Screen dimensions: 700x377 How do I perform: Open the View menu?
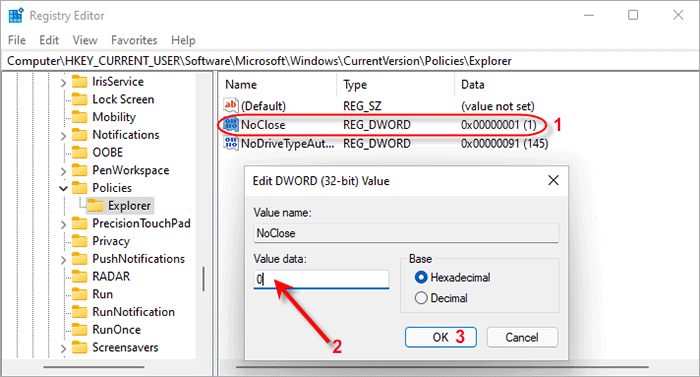(85, 40)
